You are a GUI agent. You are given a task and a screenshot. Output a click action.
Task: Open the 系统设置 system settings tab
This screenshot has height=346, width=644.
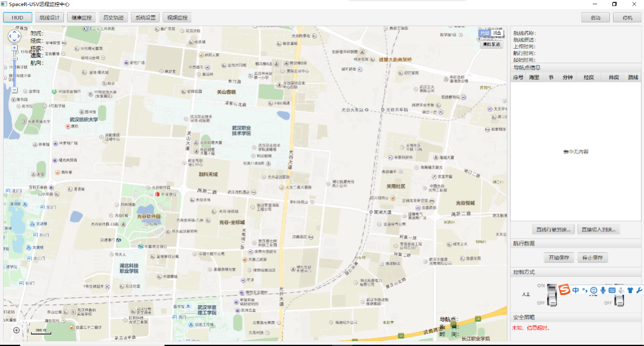click(145, 18)
